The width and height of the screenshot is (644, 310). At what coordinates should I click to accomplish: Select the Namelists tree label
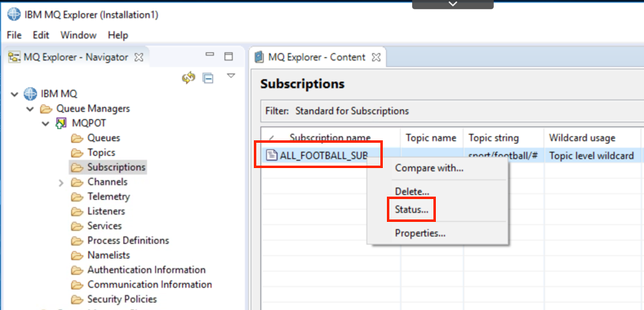[x=109, y=255]
